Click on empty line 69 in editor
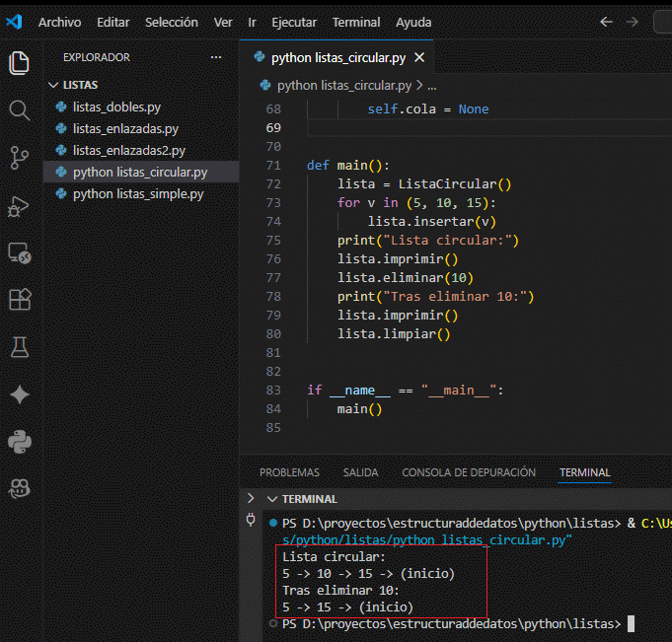The width and height of the screenshot is (672, 642). [444, 128]
